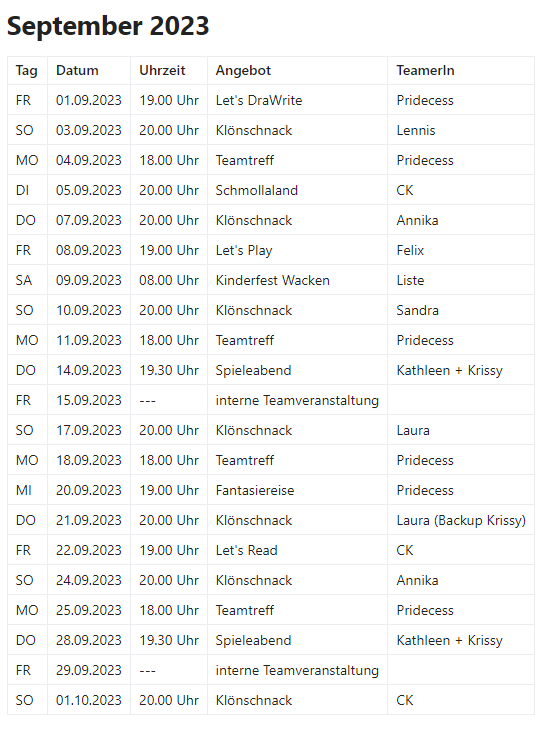Click interne Teamveranstaltung on 15.09.2023 row
Viewport: 550px width, 732px height.
[297, 401]
